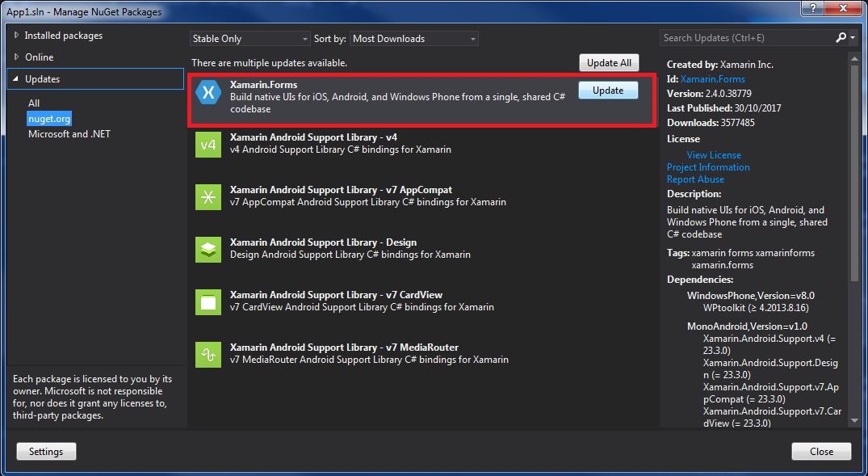This screenshot has width=868, height=476.
Task: Click the Xamarin.Forms package title
Action: click(263, 85)
